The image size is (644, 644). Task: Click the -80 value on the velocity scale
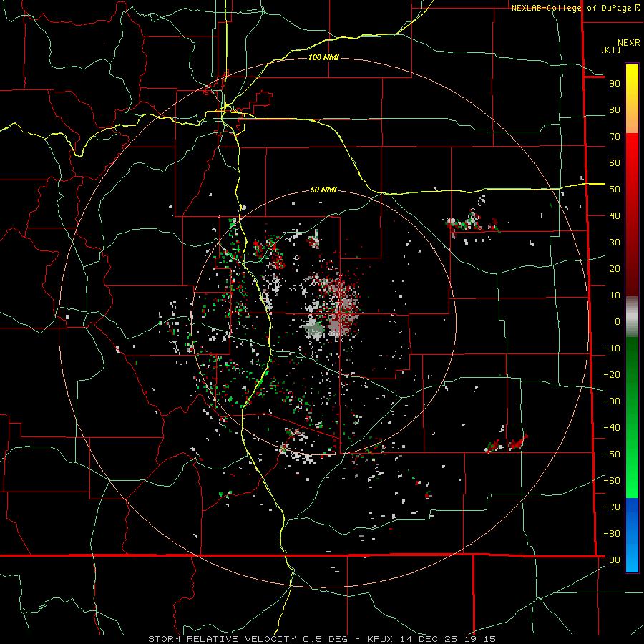612,534
